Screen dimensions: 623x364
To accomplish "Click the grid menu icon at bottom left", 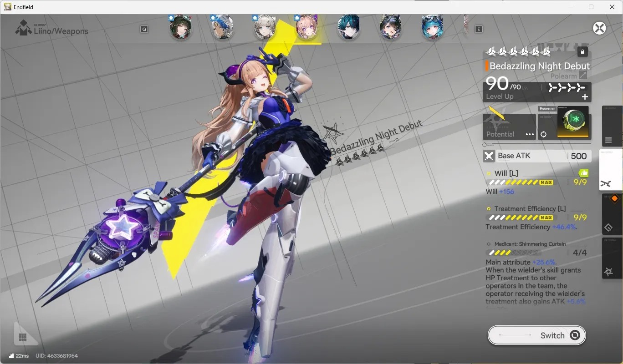I will 23,337.
